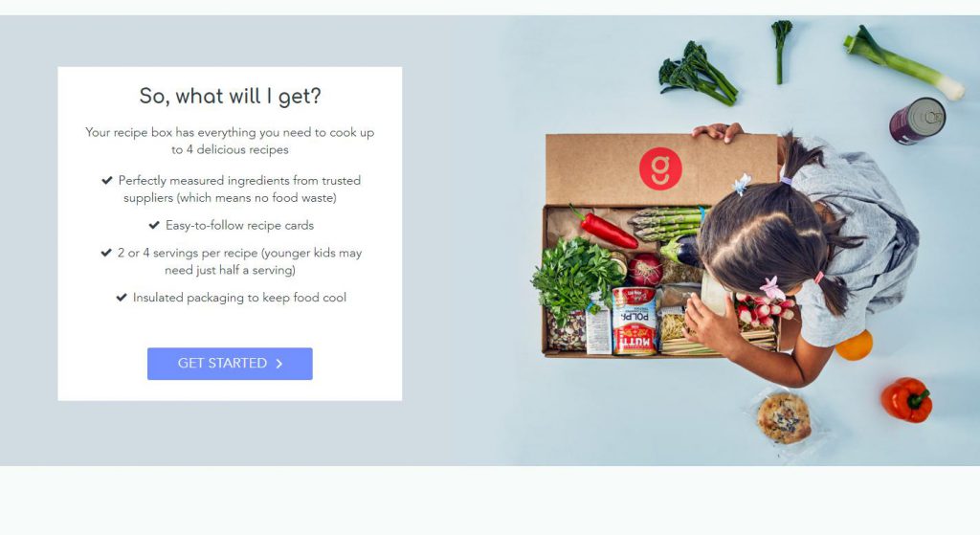Click the GET STARTED button
This screenshot has width=980, height=535.
tap(230, 364)
